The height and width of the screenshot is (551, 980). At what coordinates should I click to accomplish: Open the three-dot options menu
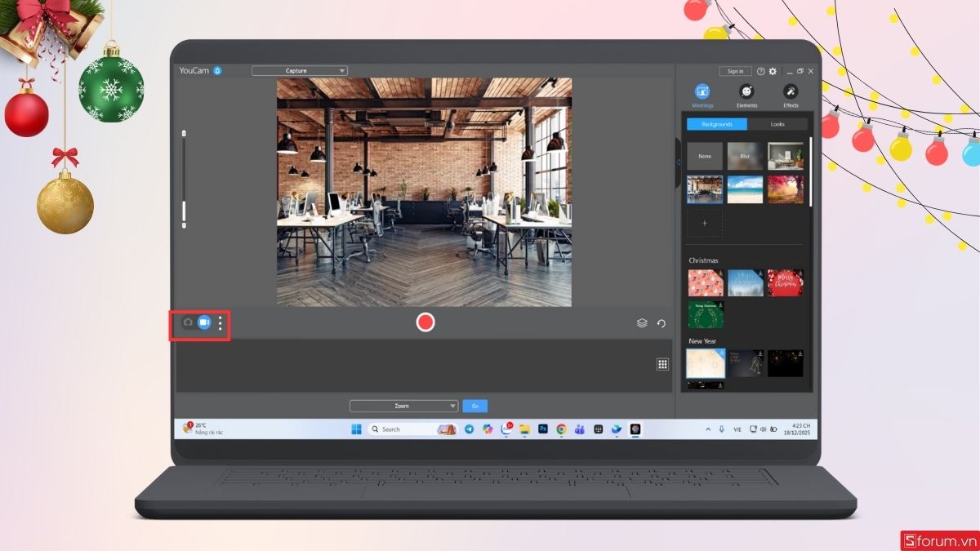(x=219, y=322)
